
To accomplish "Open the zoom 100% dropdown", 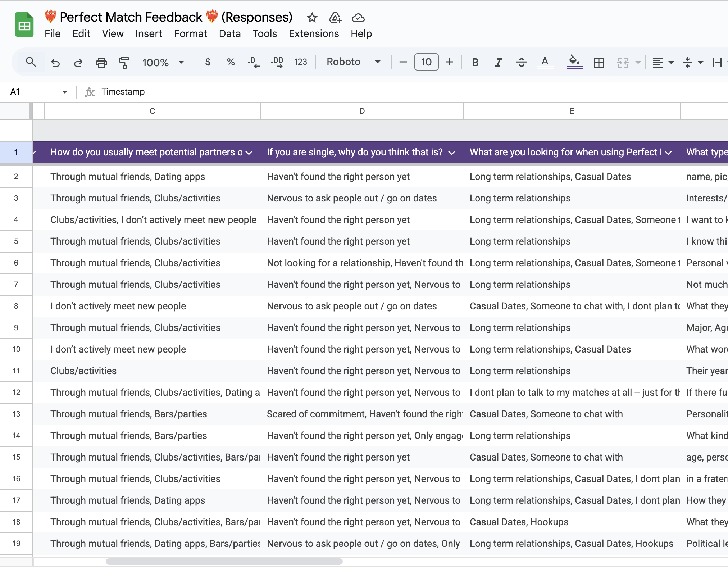I will (163, 63).
